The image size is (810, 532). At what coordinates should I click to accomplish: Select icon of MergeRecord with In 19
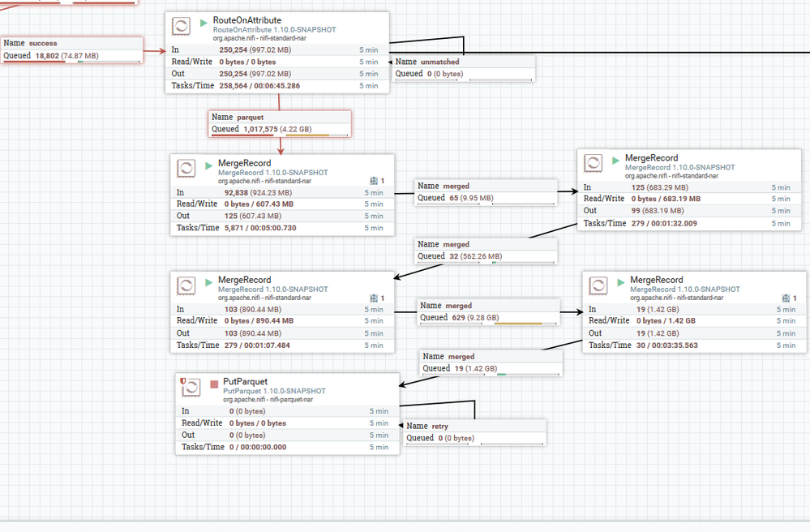598,285
